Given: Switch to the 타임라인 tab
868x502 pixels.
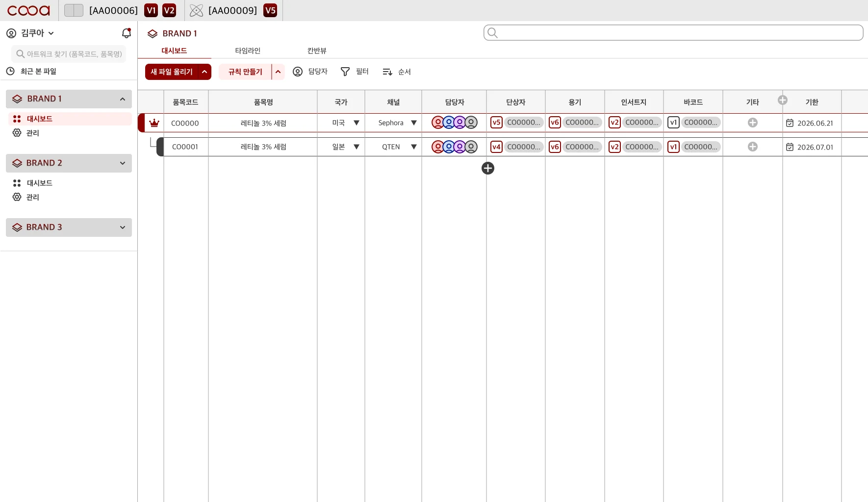Looking at the screenshot, I should 248,50.
